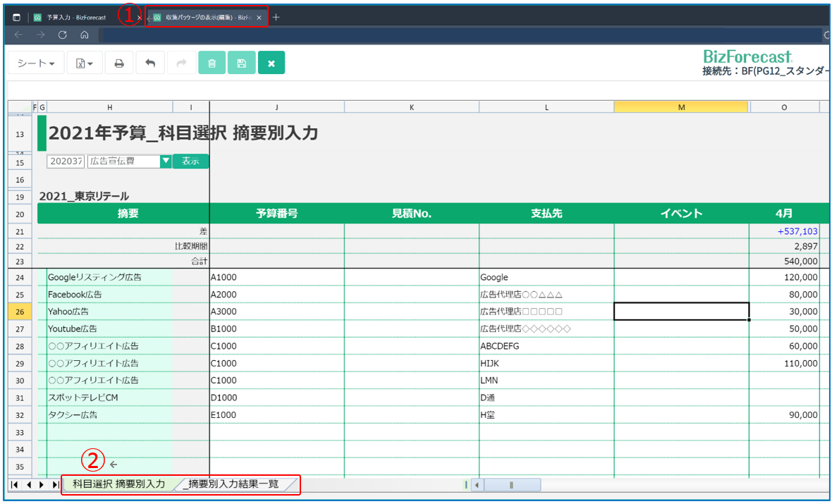The image size is (832, 504).
Task: Expand the Excel export dropdown
Action: (85, 63)
